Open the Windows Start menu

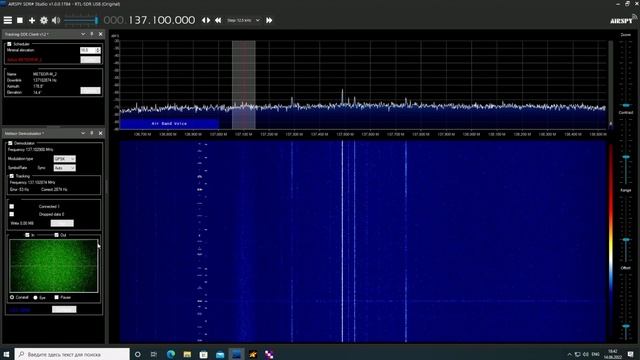click(6, 354)
